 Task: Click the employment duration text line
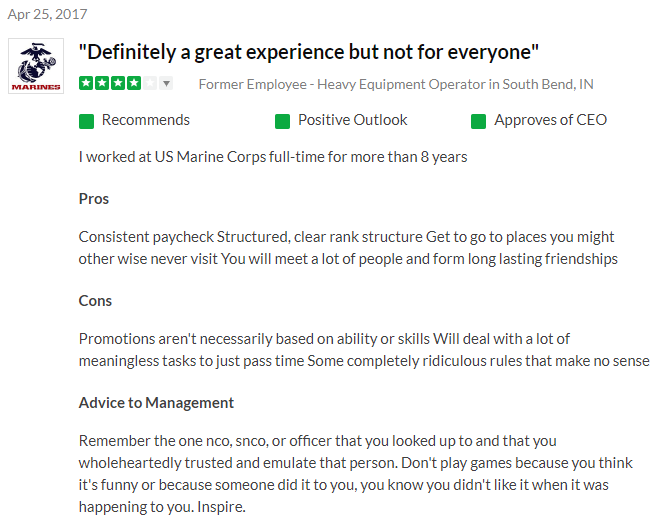(273, 157)
